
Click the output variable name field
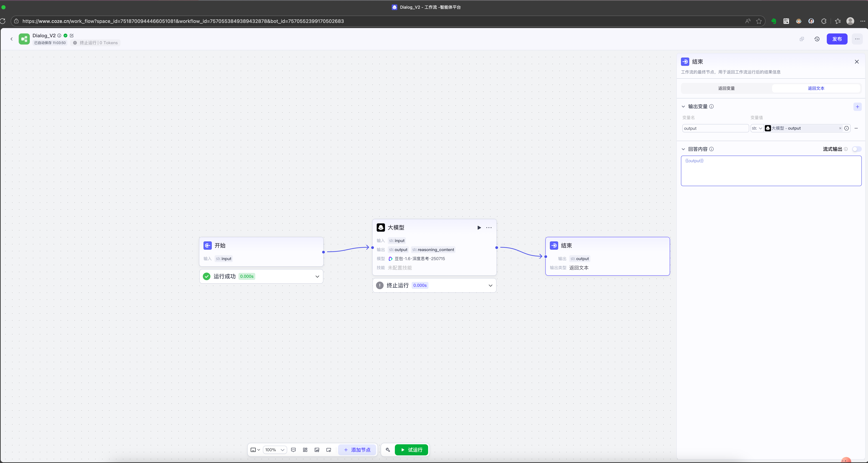click(715, 128)
